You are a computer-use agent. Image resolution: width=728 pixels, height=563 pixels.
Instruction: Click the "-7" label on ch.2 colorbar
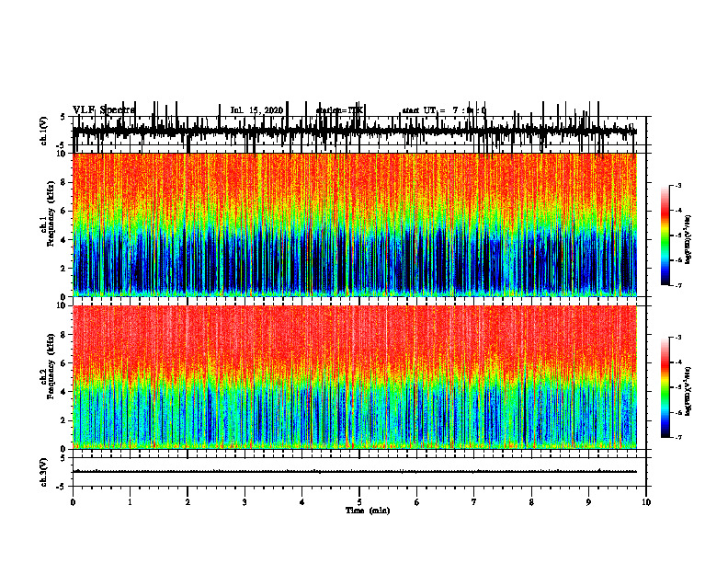click(677, 438)
